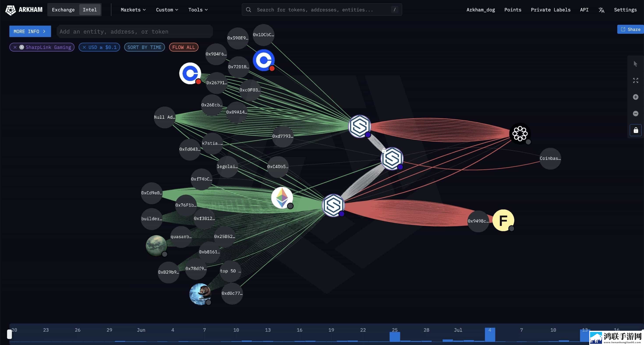
Task: Switch to Intel mode
Action: [90, 10]
